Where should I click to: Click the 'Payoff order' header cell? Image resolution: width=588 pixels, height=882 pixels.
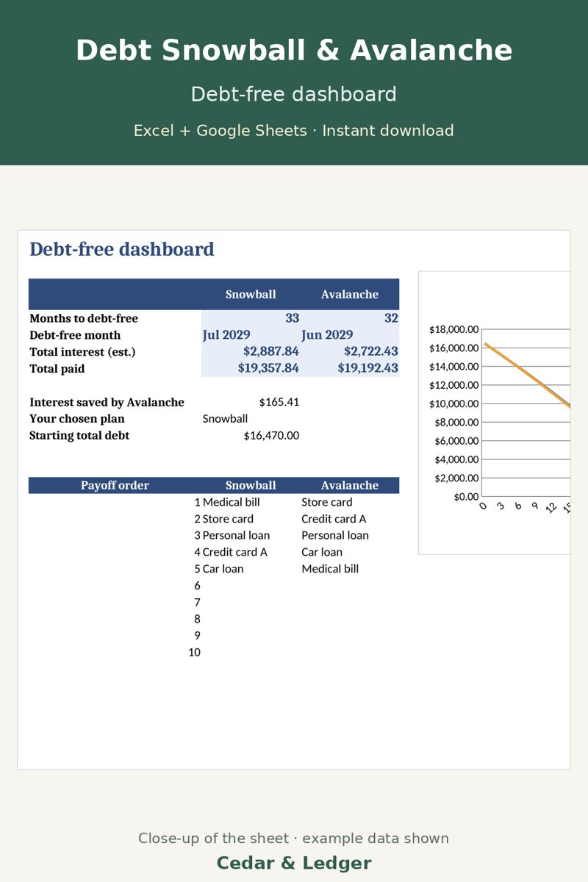point(115,485)
